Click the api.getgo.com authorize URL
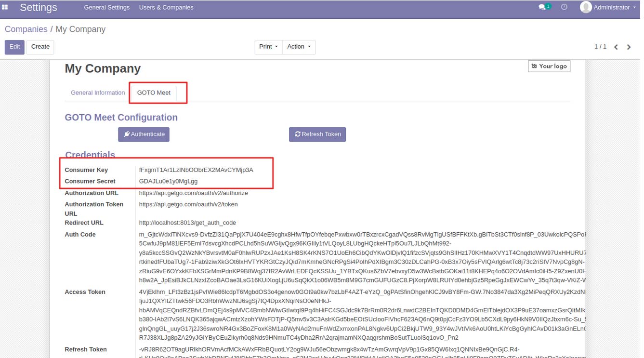The image size is (644, 358). tap(194, 193)
